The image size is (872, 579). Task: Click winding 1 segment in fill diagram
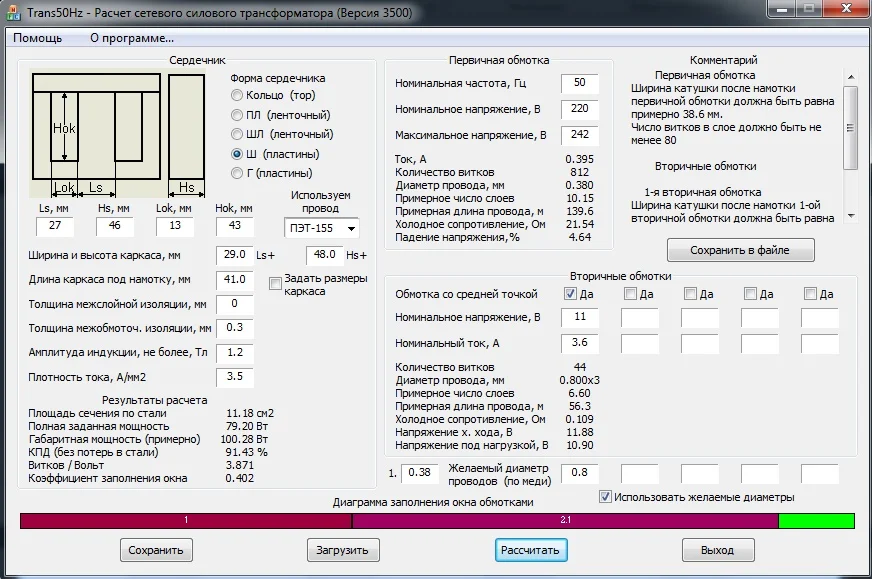(x=186, y=521)
